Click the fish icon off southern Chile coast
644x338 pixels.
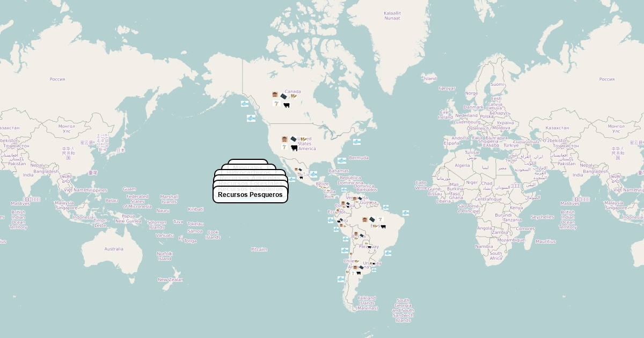(341, 279)
